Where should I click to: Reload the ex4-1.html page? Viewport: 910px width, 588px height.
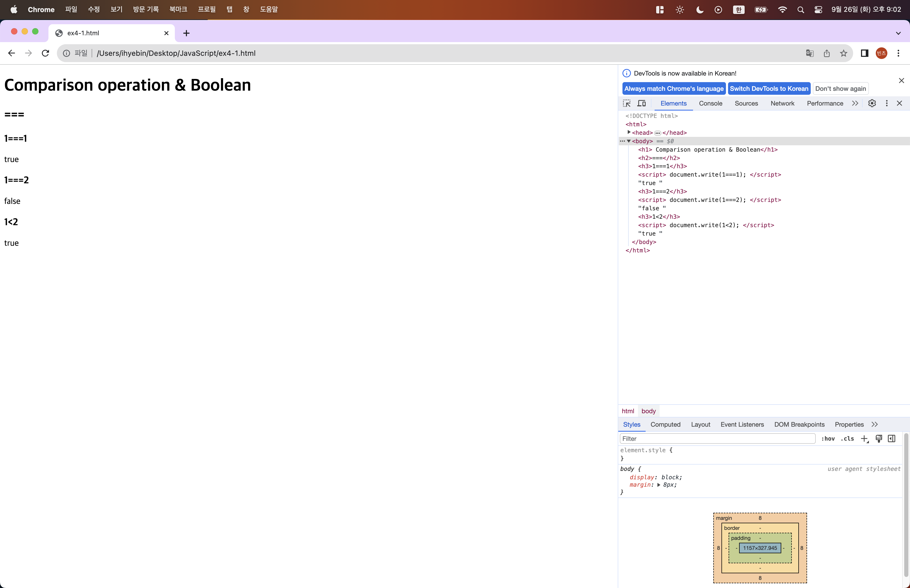pyautogui.click(x=46, y=53)
